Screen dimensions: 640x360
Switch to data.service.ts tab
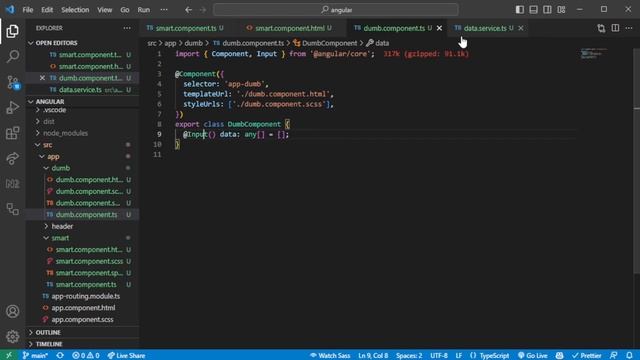tap(485, 28)
